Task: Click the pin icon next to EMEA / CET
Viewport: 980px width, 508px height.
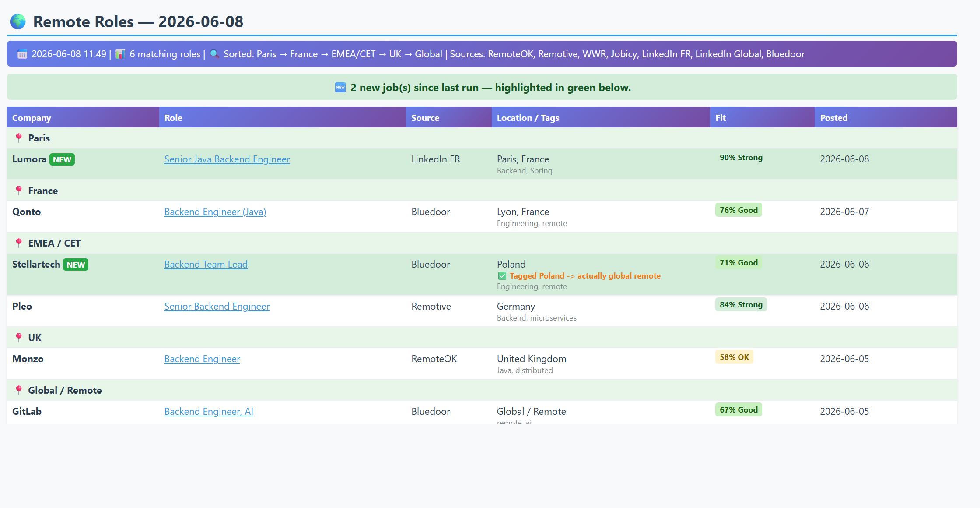Action: click(19, 243)
